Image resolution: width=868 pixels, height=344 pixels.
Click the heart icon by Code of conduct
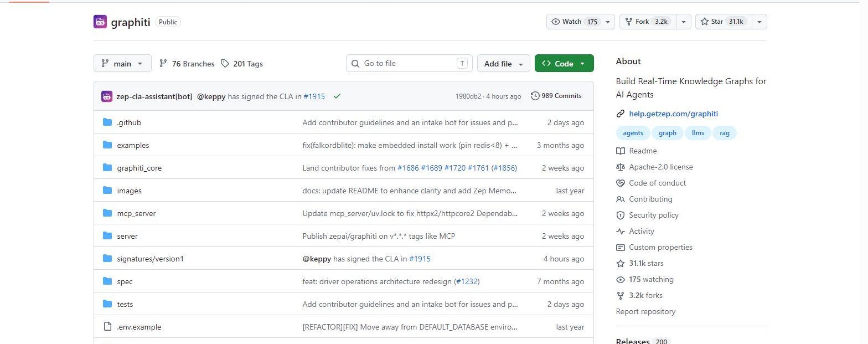pos(621,183)
